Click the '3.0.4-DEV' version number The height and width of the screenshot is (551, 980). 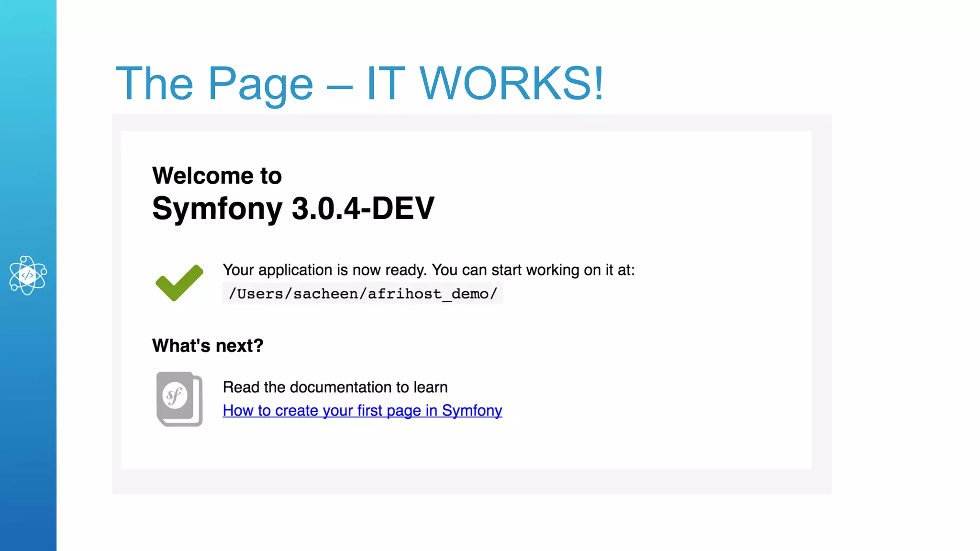coord(363,209)
